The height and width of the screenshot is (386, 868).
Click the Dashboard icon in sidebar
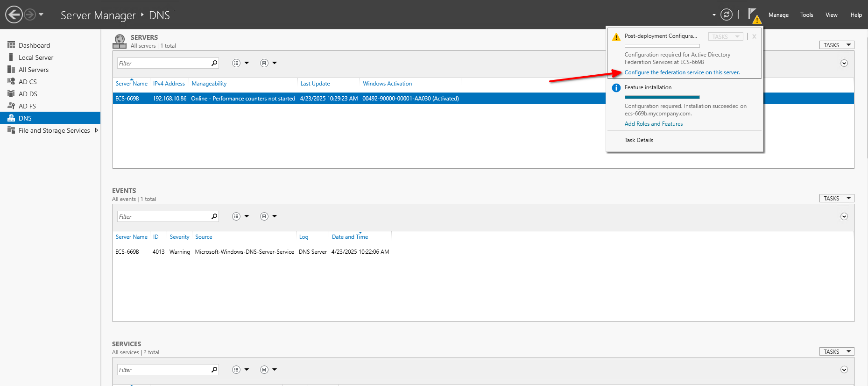click(11, 45)
